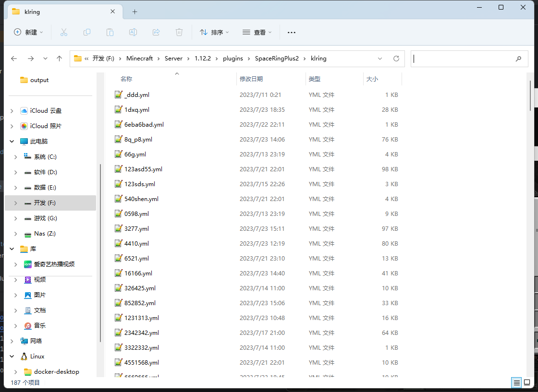Viewport: 538px width, 392px height.
Task: Open the 新建 new item menu
Action: pos(28,32)
